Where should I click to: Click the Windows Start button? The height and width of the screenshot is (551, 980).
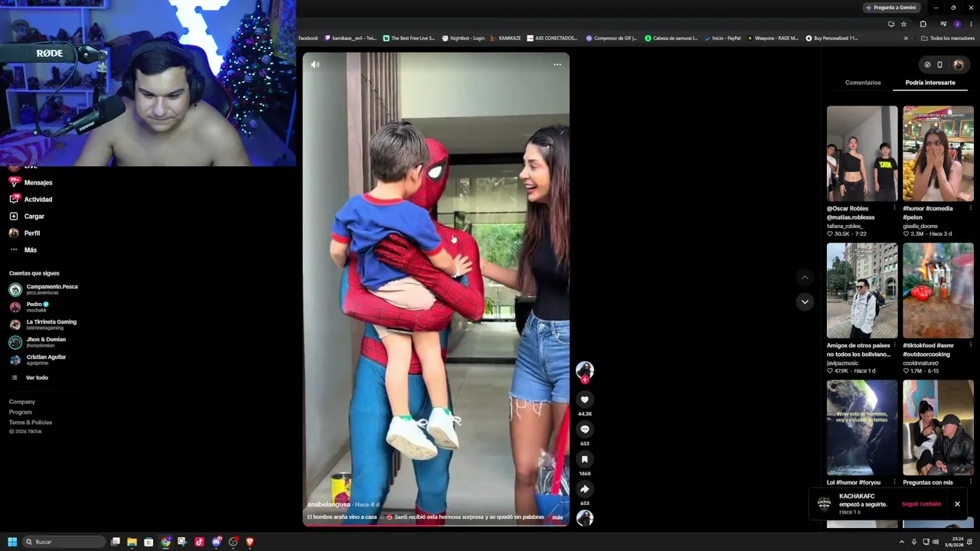[12, 542]
